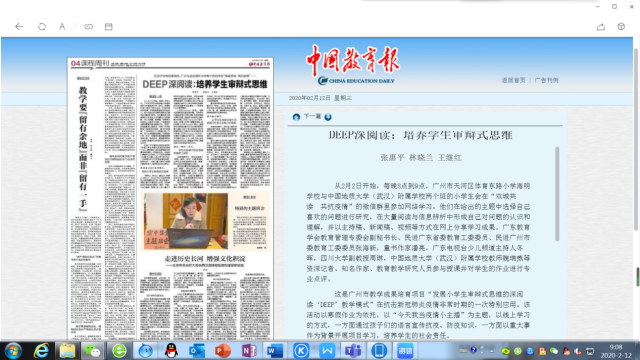Click the share icon in the top right

click(601, 27)
